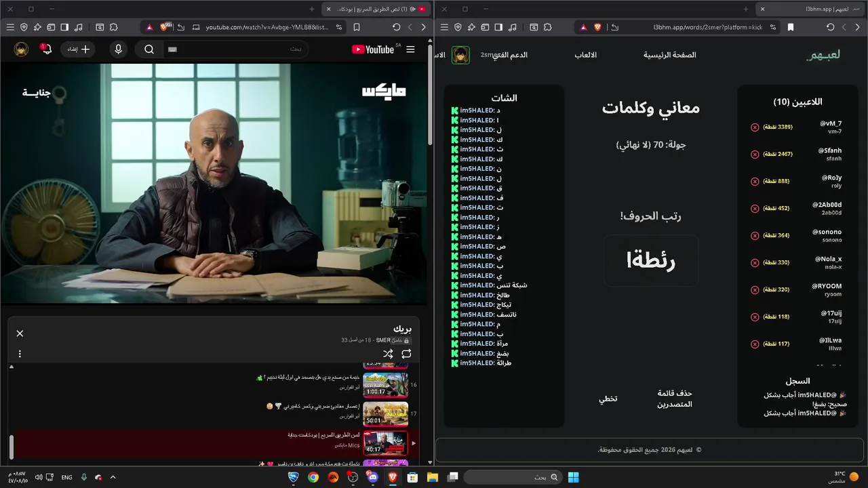This screenshot has height=488, width=868.
Task: Reload the l3bhm browser window
Action: [x=831, y=27]
